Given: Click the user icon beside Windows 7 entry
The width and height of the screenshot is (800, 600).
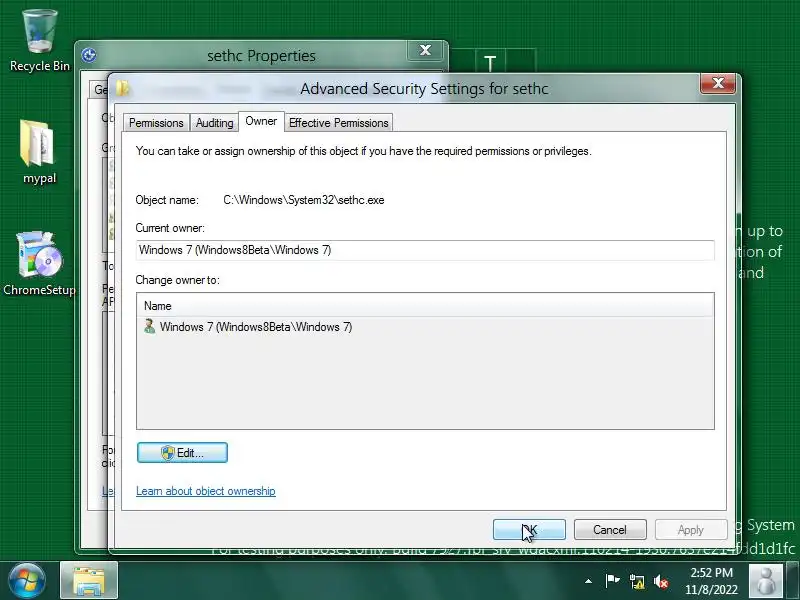Looking at the screenshot, I should (149, 327).
